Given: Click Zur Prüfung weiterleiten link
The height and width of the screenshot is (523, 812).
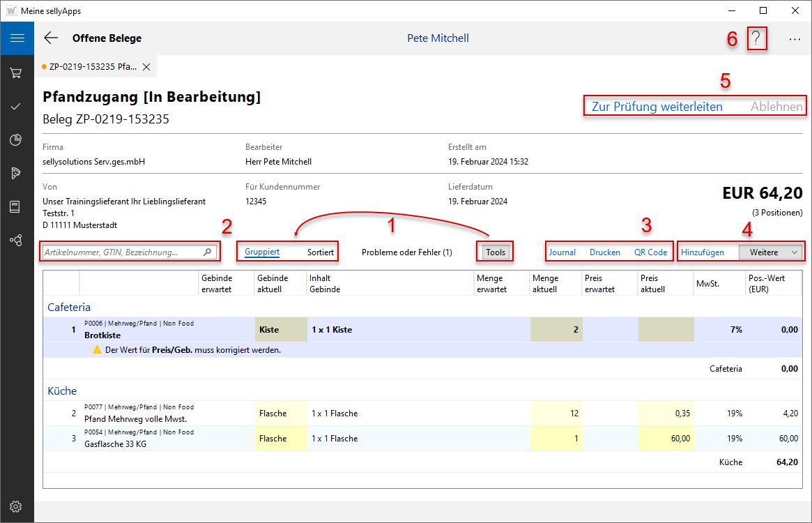Looking at the screenshot, I should (x=657, y=107).
